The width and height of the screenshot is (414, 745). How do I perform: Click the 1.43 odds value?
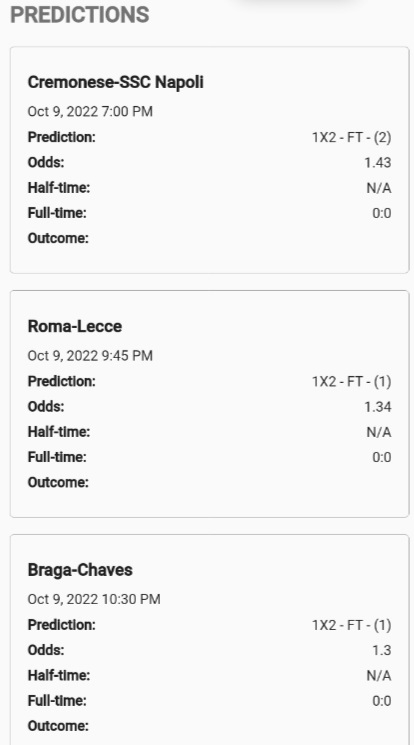click(x=378, y=162)
